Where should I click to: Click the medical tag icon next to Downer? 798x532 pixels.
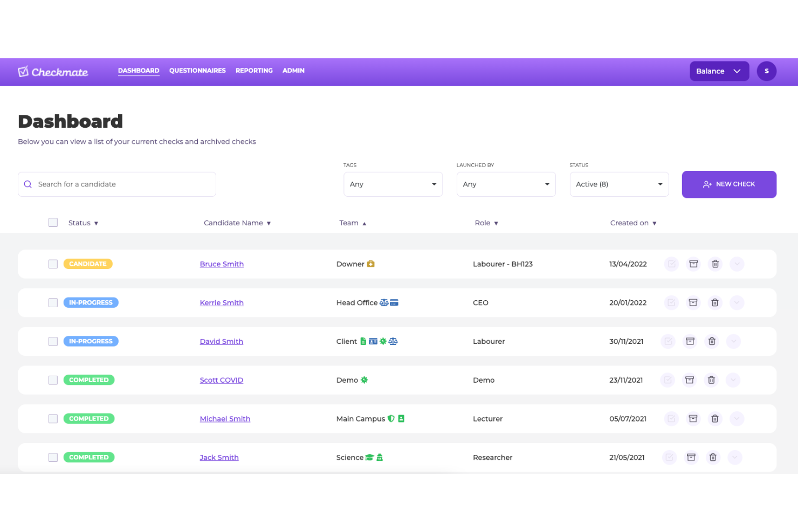coord(370,264)
